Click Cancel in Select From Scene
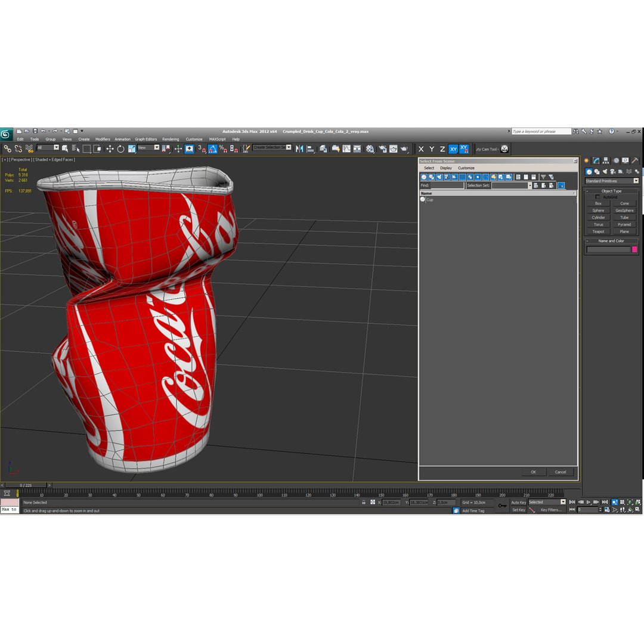Viewport: 644px width, 644px height. [560, 472]
